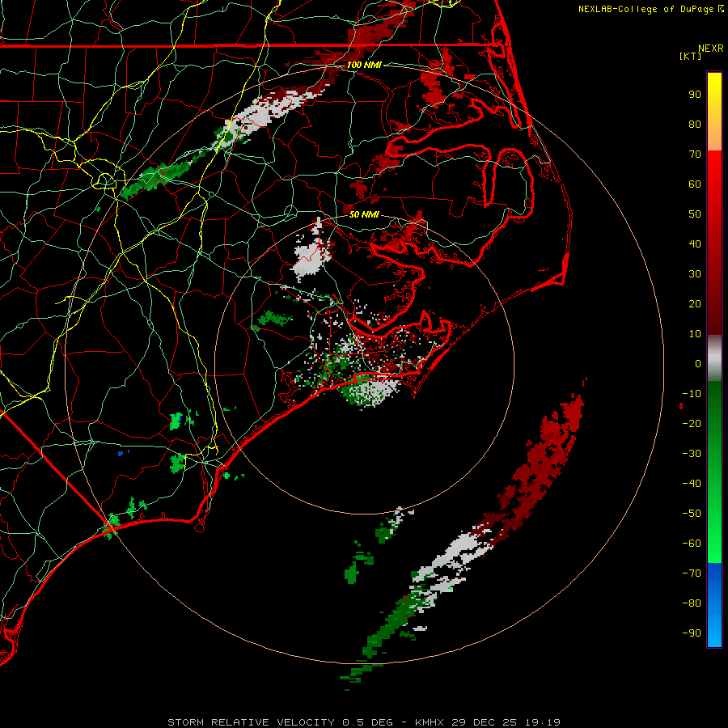This screenshot has width=728, height=728.
Task: Click the -60 value on velocity scale
Action: click(x=692, y=544)
